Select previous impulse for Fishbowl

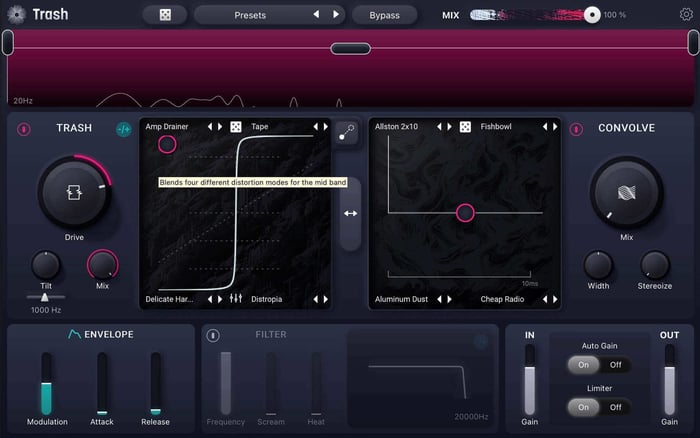point(545,127)
